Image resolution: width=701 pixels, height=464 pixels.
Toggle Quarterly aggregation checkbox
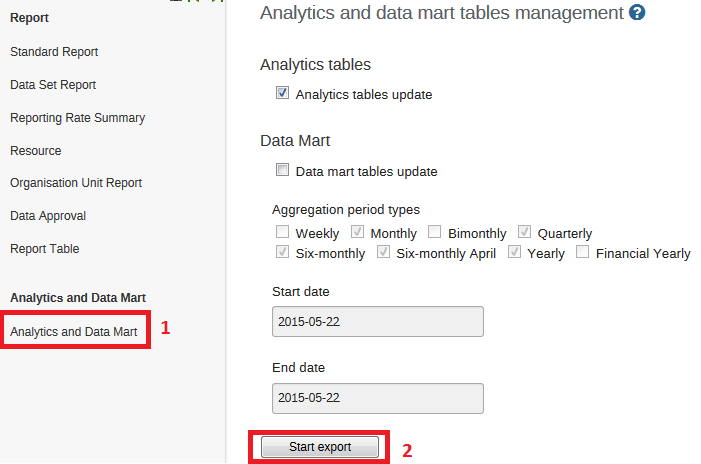[525, 233]
